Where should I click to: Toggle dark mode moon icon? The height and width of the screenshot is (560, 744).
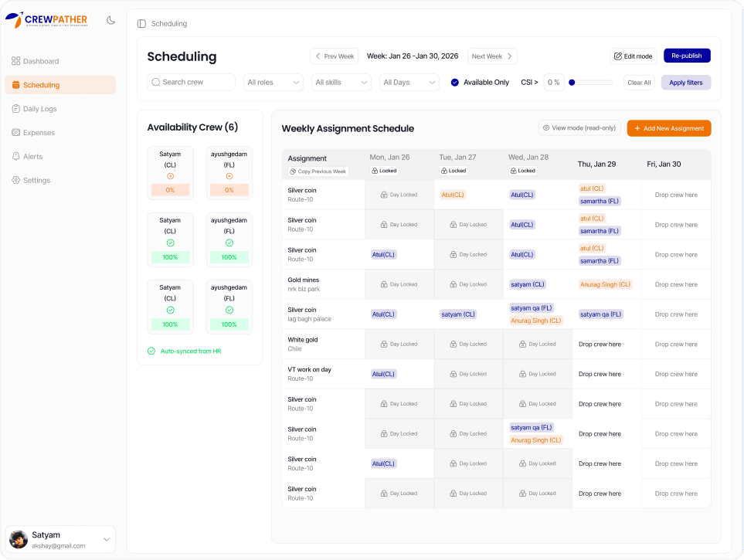110,20
